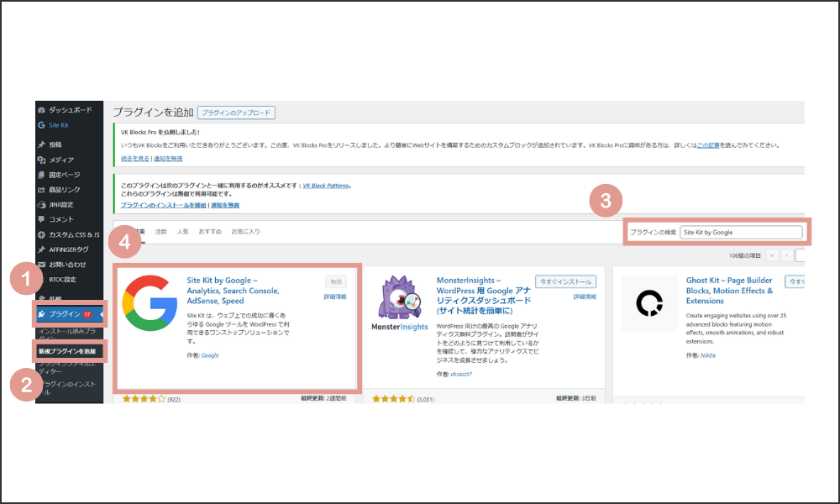Dismiss the recommended plugin notice
840x504 pixels.
[225, 205]
